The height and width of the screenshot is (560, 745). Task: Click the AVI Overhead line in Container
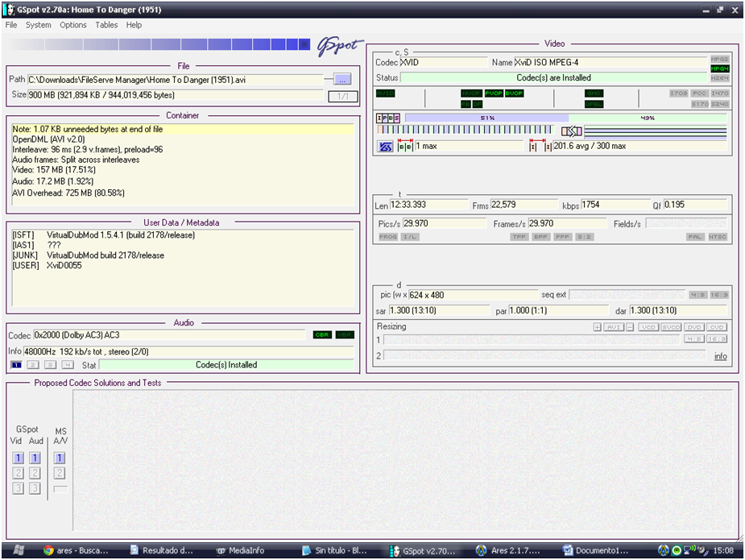[68, 193]
